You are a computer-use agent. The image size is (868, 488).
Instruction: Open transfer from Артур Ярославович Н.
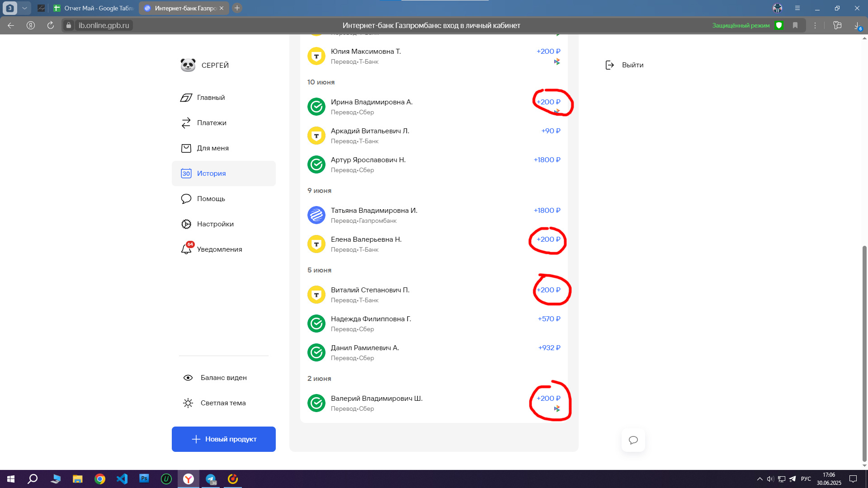[434, 164]
